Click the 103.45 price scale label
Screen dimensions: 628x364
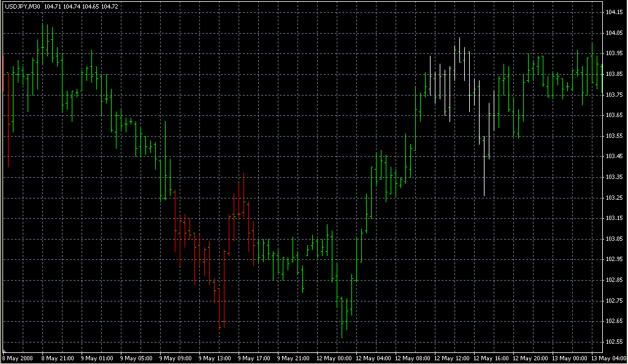pos(614,156)
